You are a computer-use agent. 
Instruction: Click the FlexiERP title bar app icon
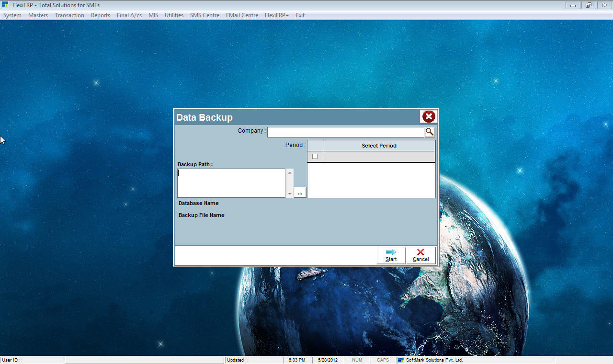[x=5, y=5]
